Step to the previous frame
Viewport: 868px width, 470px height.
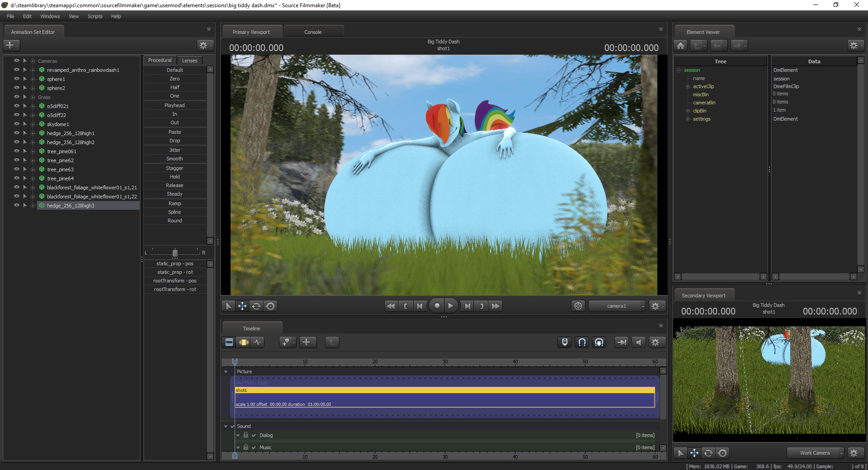(x=420, y=306)
